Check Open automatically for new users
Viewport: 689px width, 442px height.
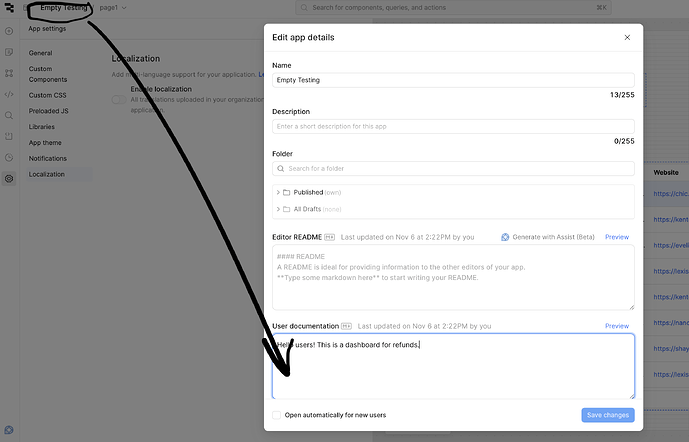(x=277, y=415)
